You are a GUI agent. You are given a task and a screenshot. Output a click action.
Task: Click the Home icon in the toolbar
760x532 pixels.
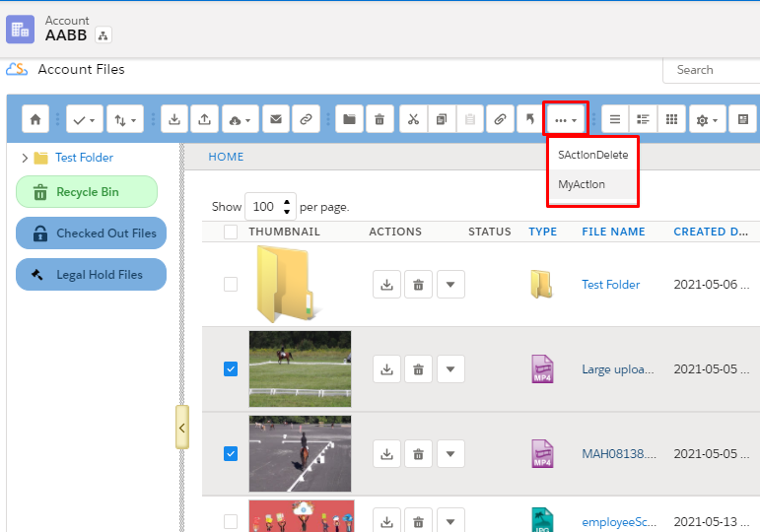pos(35,119)
